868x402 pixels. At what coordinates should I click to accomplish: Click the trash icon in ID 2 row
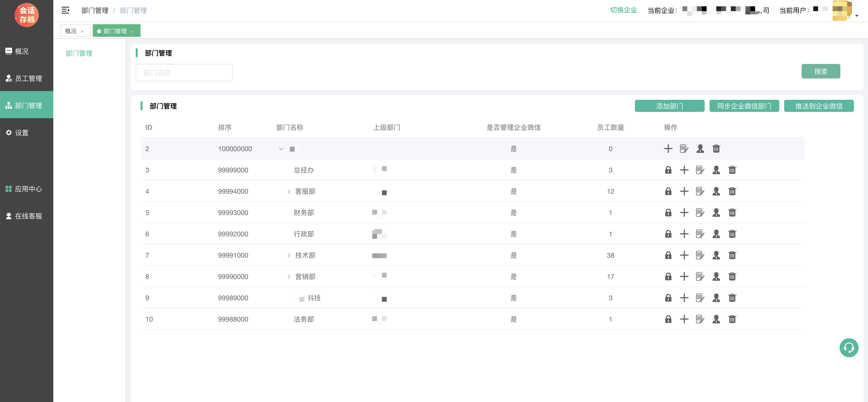pos(716,148)
